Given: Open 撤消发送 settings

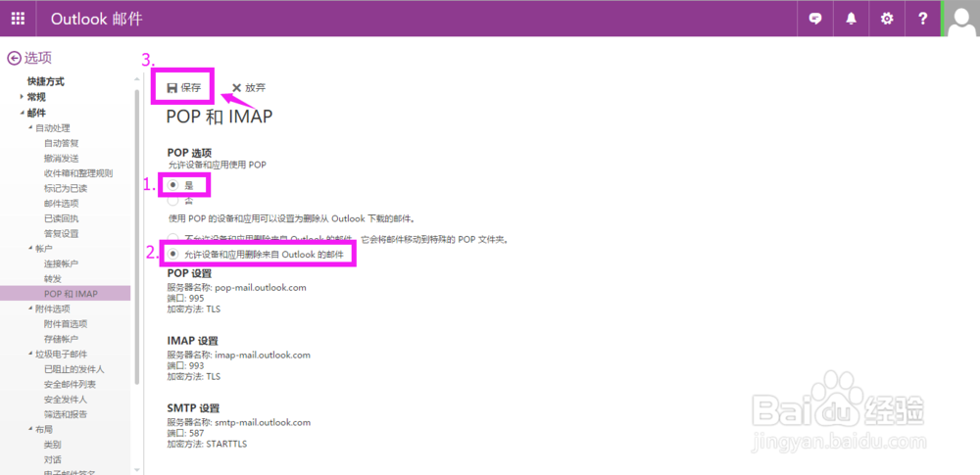Looking at the screenshot, I should [61, 158].
